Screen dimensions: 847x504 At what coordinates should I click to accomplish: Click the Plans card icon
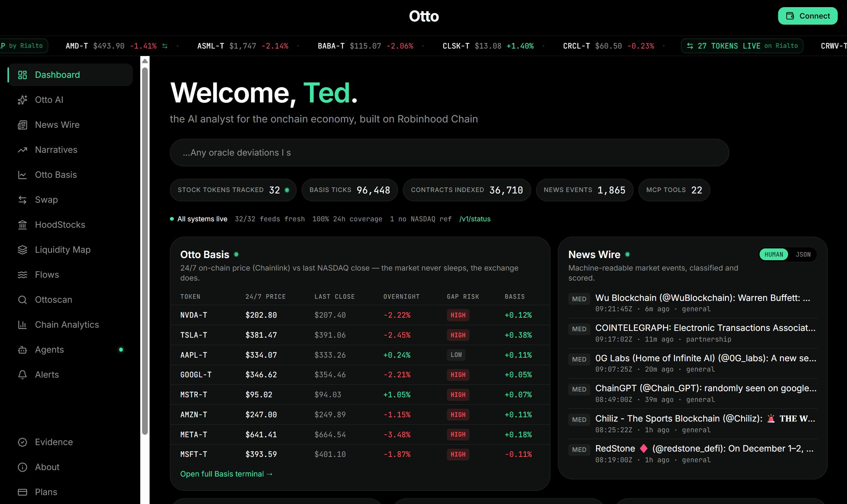pyautogui.click(x=22, y=492)
